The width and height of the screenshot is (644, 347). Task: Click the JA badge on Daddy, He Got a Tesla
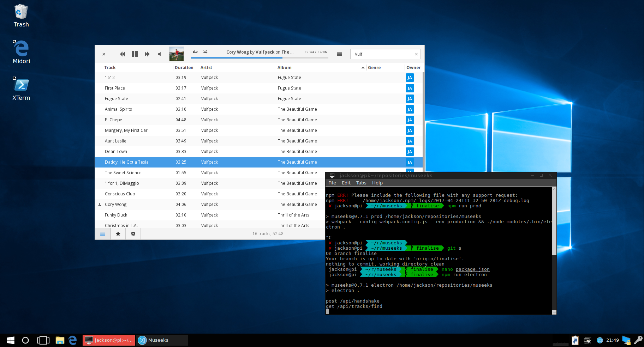click(x=410, y=162)
